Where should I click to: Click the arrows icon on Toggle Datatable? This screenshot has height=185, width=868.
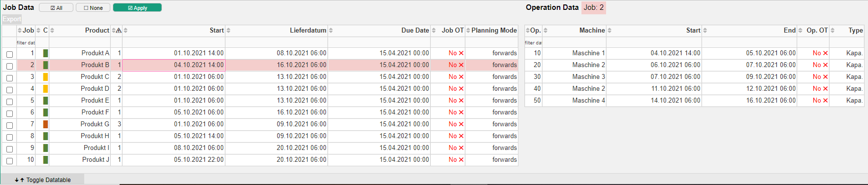(x=20, y=180)
